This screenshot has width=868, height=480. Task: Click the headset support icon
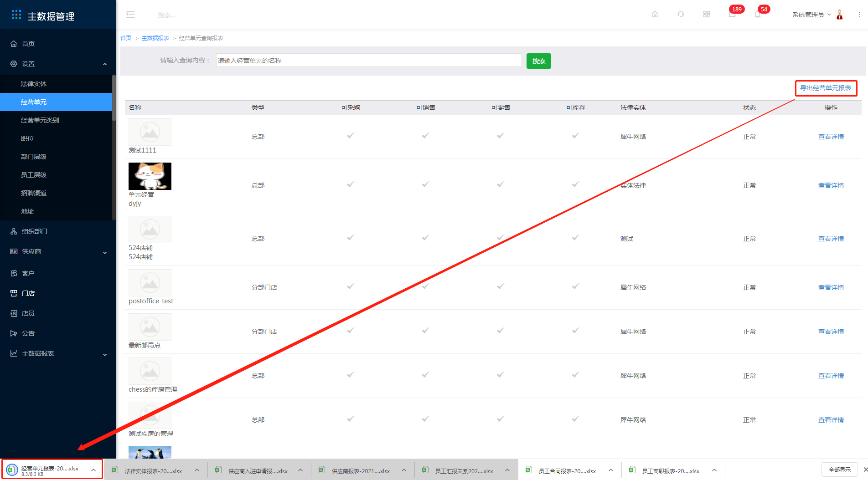(681, 15)
